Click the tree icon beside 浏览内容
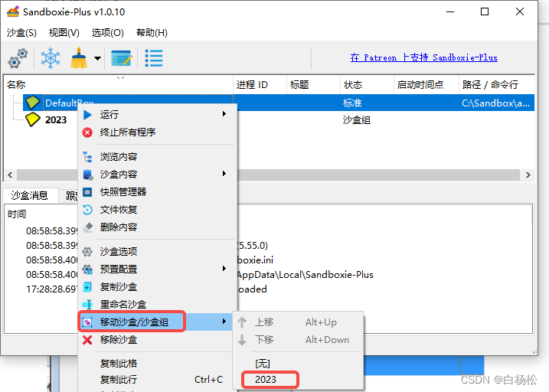The image size is (549, 392). click(87, 157)
